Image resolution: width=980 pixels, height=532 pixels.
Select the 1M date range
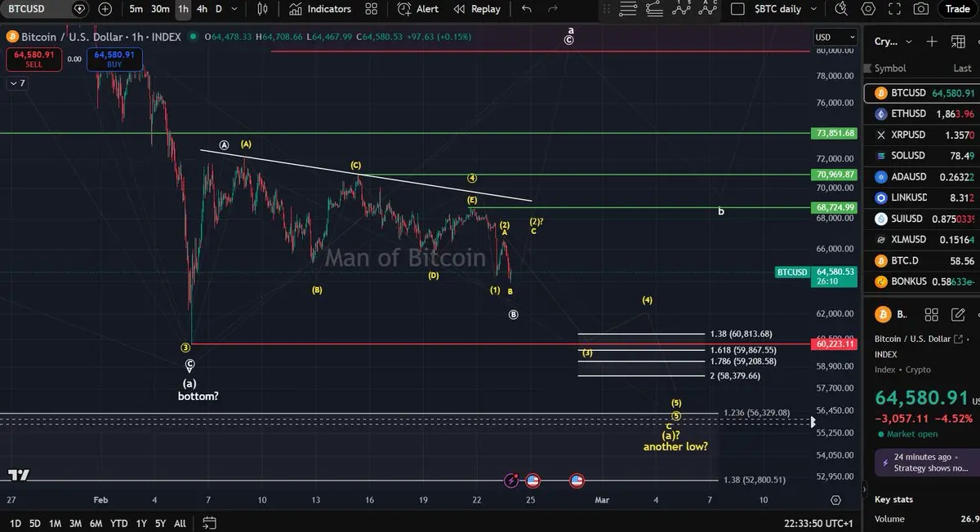pyautogui.click(x=55, y=523)
